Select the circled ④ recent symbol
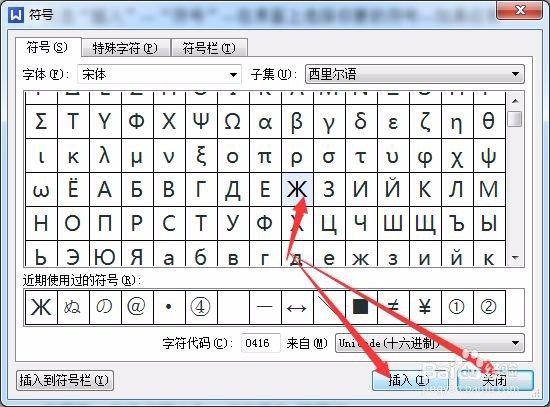Screen dimensions: 550x407 pos(201,307)
